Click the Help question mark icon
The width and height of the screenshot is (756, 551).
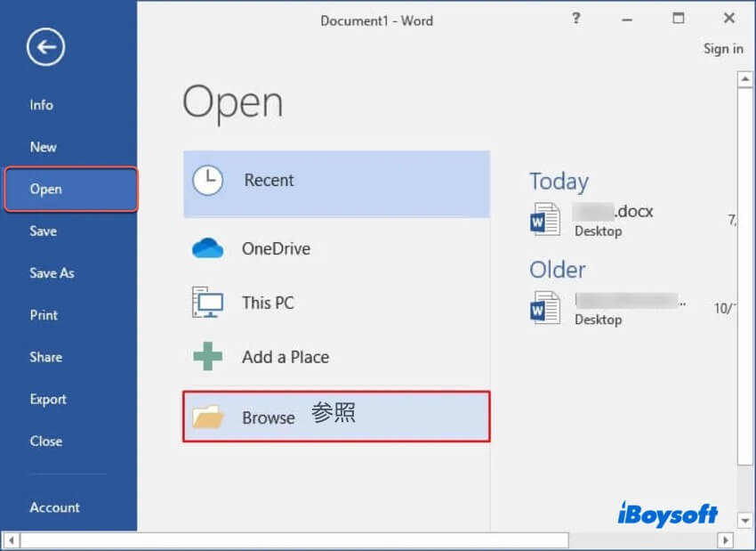coord(576,18)
